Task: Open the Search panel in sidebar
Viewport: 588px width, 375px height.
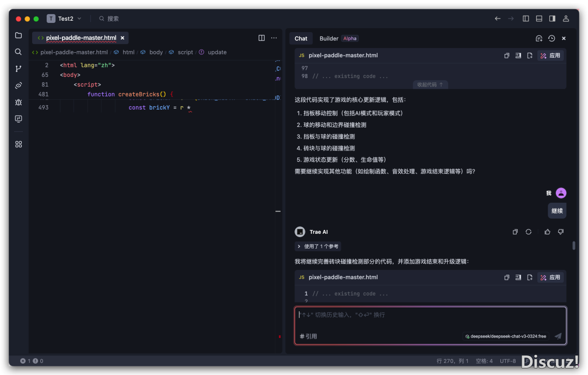Action: (19, 52)
